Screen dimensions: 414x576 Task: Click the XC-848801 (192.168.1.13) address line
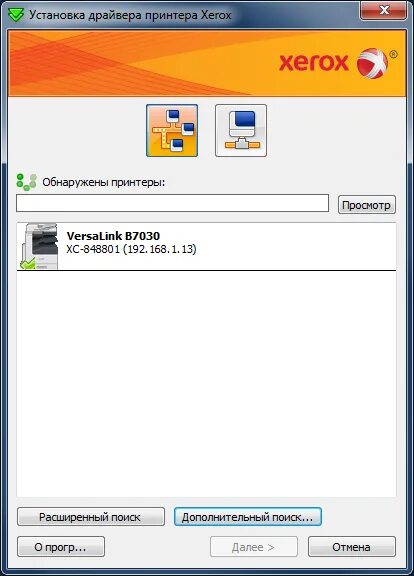(x=131, y=249)
